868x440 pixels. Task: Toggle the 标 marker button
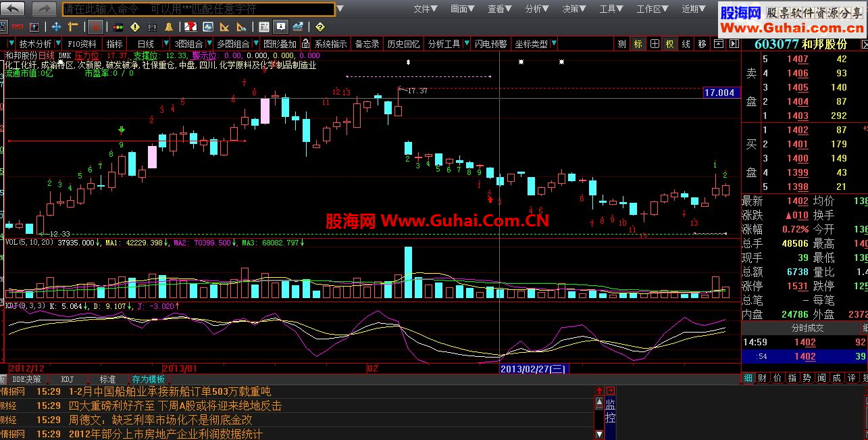(x=638, y=44)
